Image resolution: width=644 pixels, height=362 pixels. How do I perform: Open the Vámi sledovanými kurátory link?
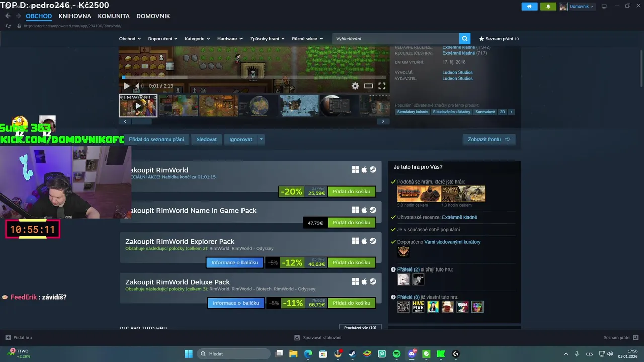click(452, 242)
